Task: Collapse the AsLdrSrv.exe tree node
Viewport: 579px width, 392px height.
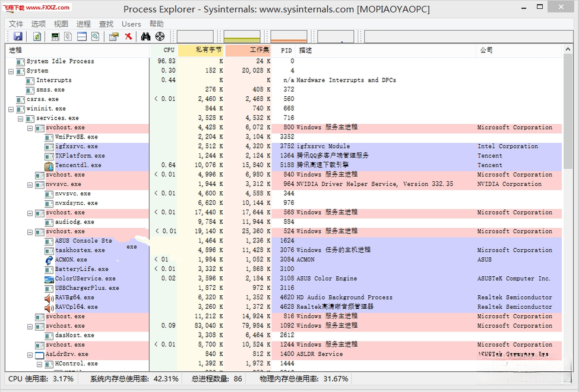Action: pos(30,355)
